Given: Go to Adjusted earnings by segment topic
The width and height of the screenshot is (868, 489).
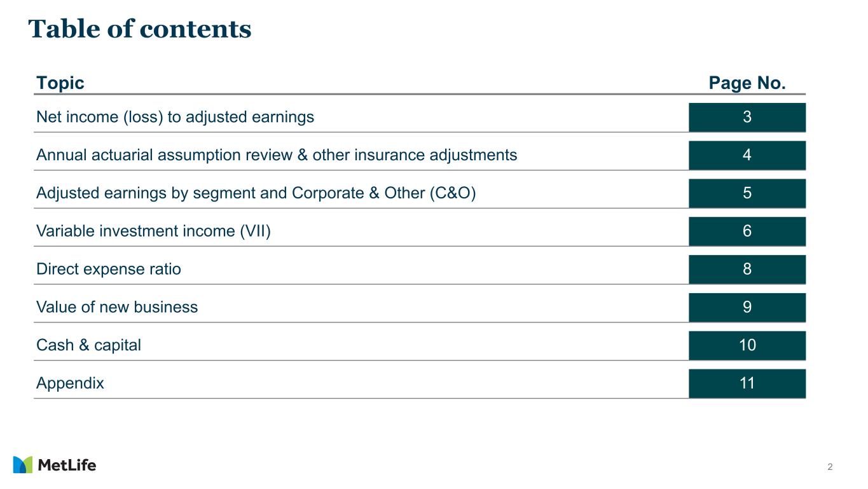Looking at the screenshot, I should pos(256,193).
